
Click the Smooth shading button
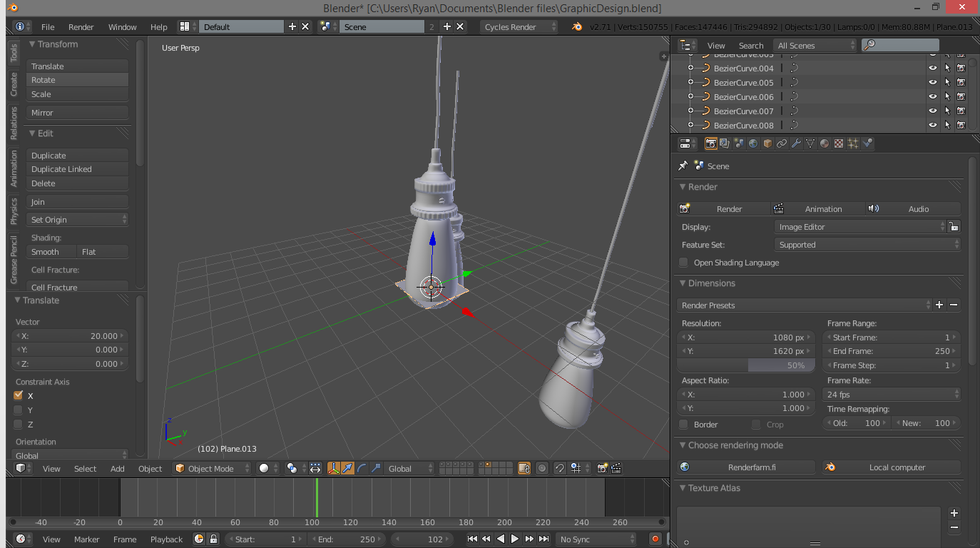[x=52, y=252]
